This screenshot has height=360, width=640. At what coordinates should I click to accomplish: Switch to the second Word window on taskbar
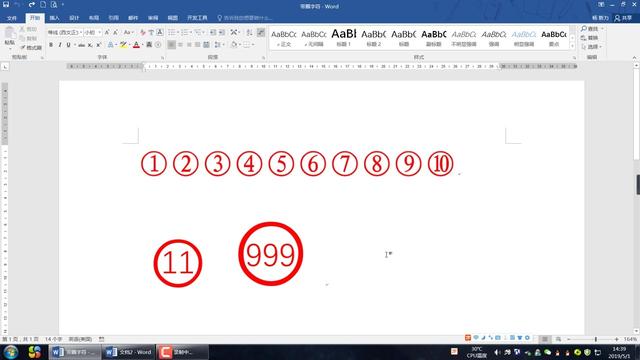pos(129,352)
